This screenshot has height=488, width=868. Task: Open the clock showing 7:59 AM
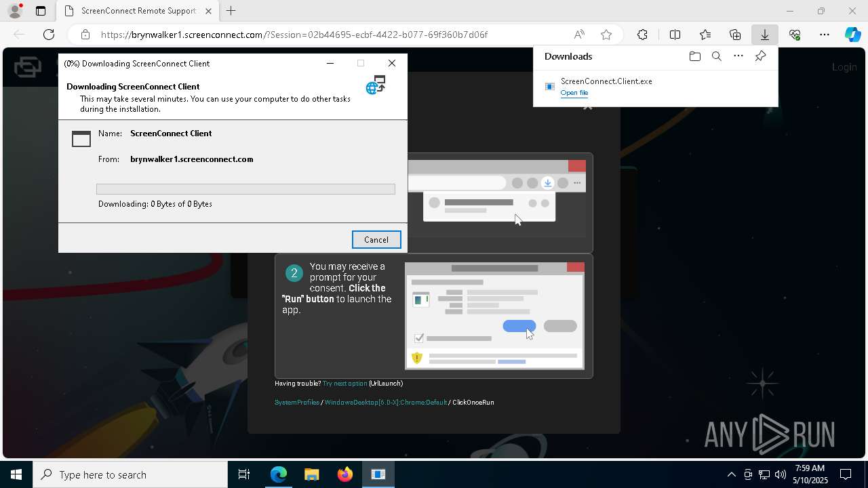[810, 474]
